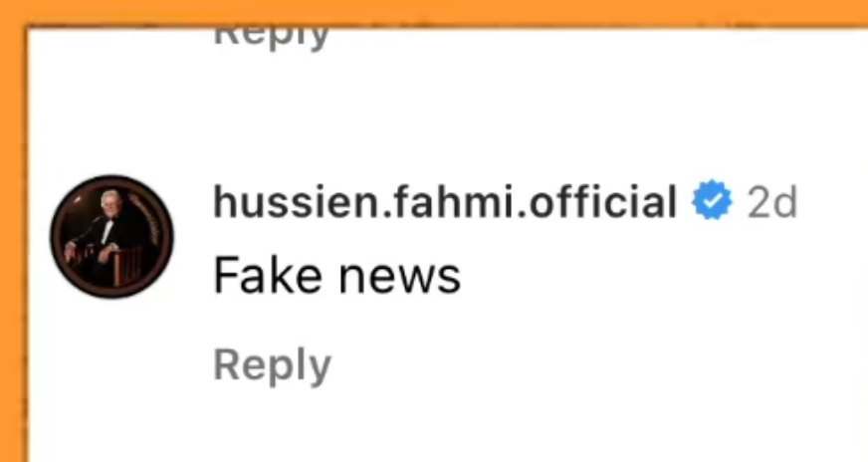Image resolution: width=868 pixels, height=462 pixels.
Task: Click the partially visible Reply at top
Action: [x=271, y=38]
